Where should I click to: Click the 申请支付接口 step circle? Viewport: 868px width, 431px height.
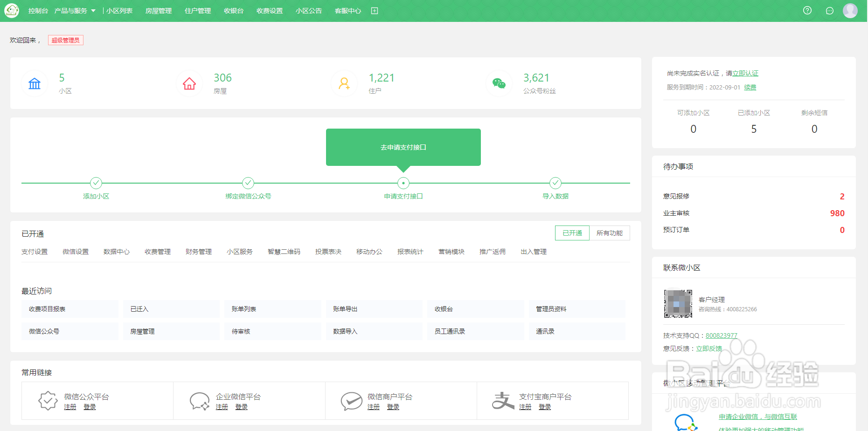(403, 183)
